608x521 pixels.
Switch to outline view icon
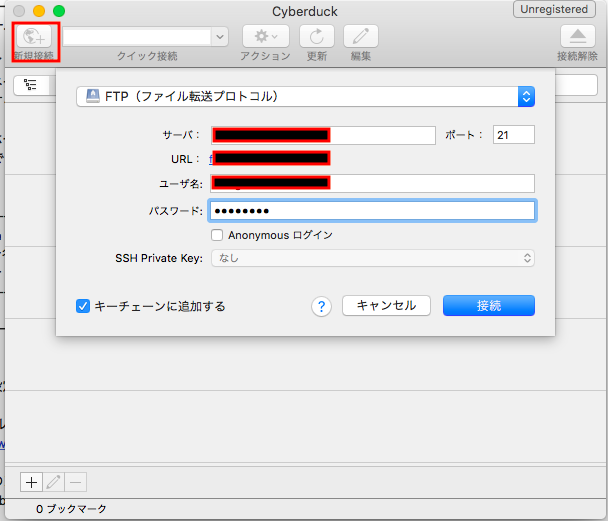(x=30, y=85)
